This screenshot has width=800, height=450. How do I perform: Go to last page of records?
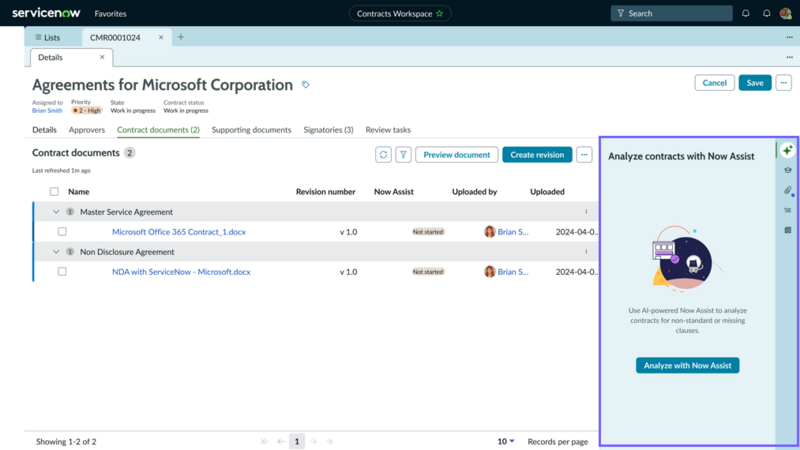click(x=330, y=441)
